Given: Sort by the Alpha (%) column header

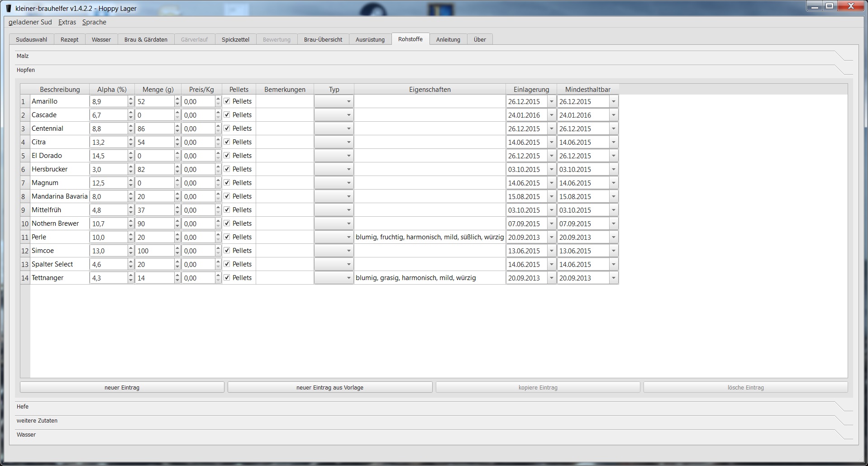Looking at the screenshot, I should pyautogui.click(x=112, y=90).
